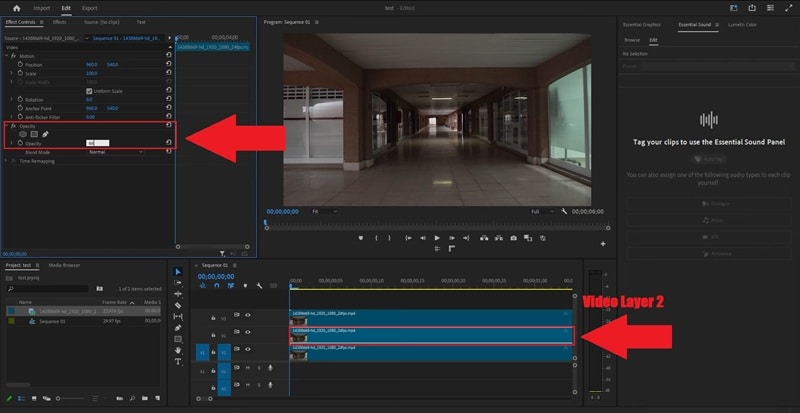Open button editor plus icon

(603, 244)
